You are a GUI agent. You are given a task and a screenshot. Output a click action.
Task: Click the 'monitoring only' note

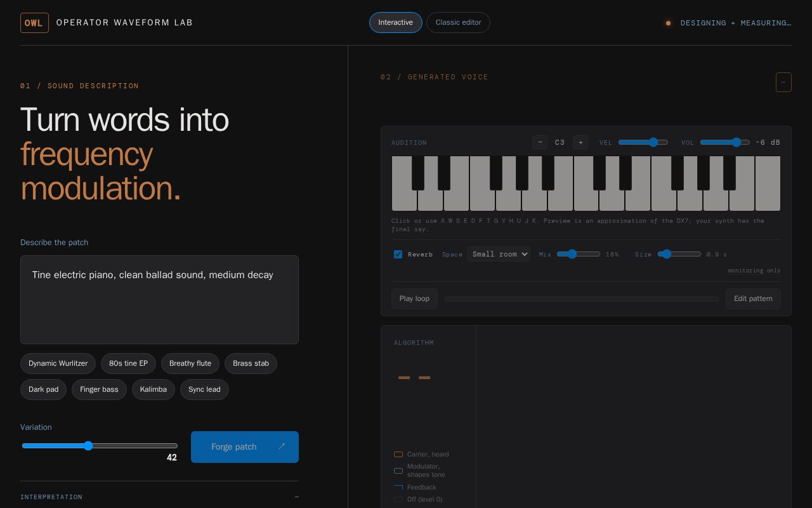point(754,271)
